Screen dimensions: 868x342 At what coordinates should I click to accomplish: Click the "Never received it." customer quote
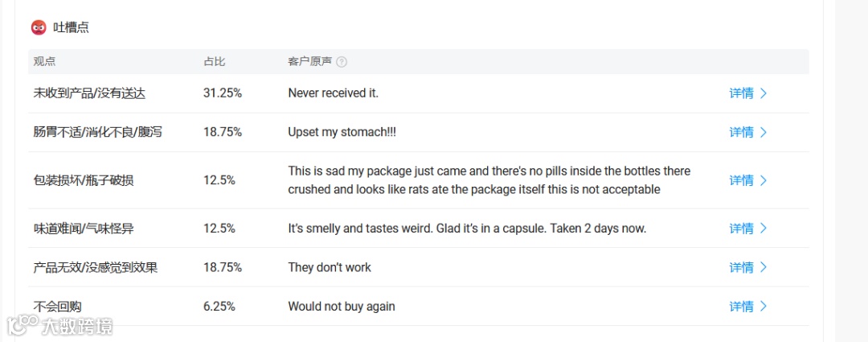(333, 93)
